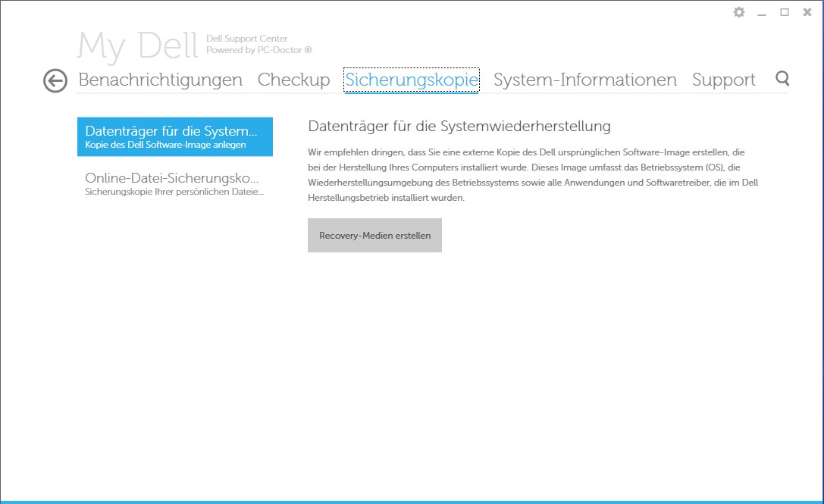Minimize the My Dell window
This screenshot has height=504, width=824.
click(x=762, y=13)
